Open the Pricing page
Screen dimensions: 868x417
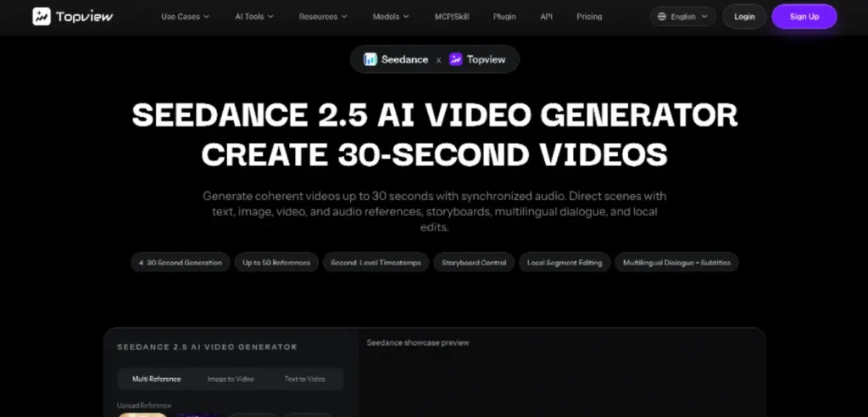tap(589, 17)
